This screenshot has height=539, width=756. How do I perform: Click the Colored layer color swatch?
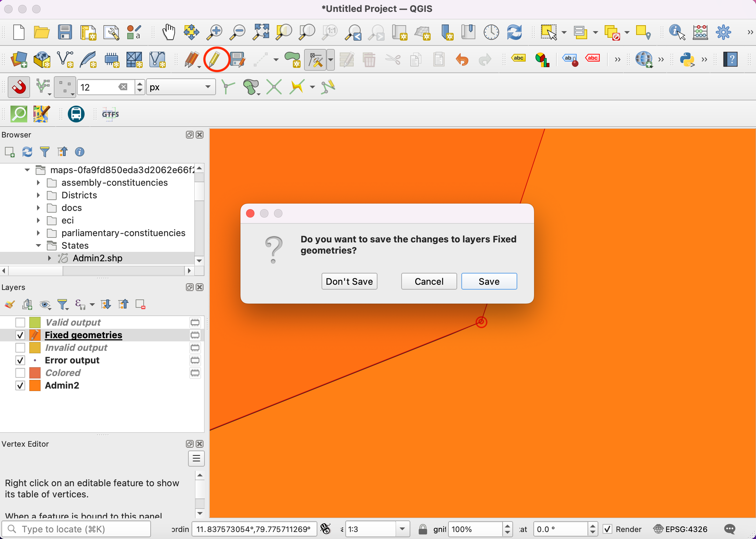tap(35, 373)
